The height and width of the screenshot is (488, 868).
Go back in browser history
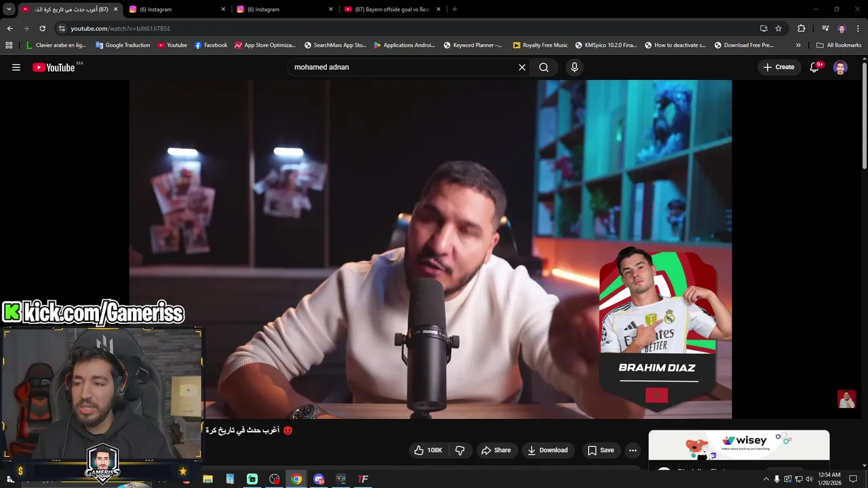click(x=9, y=28)
